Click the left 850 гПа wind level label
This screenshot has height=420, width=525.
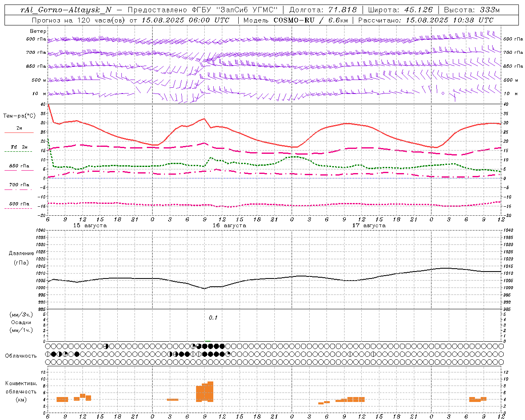36,66
